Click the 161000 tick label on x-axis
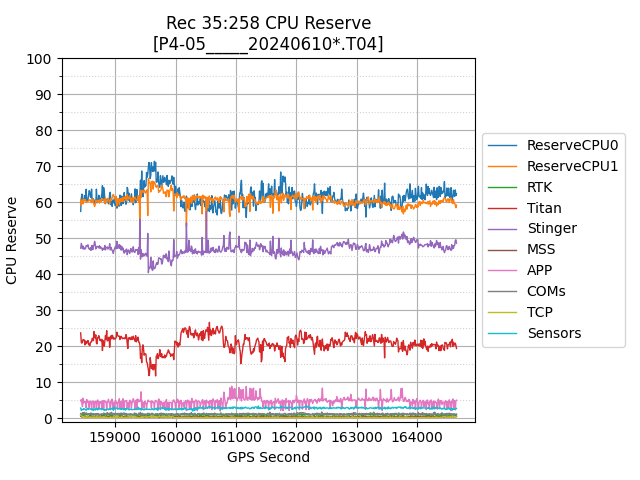640x480 pixels. point(236,437)
